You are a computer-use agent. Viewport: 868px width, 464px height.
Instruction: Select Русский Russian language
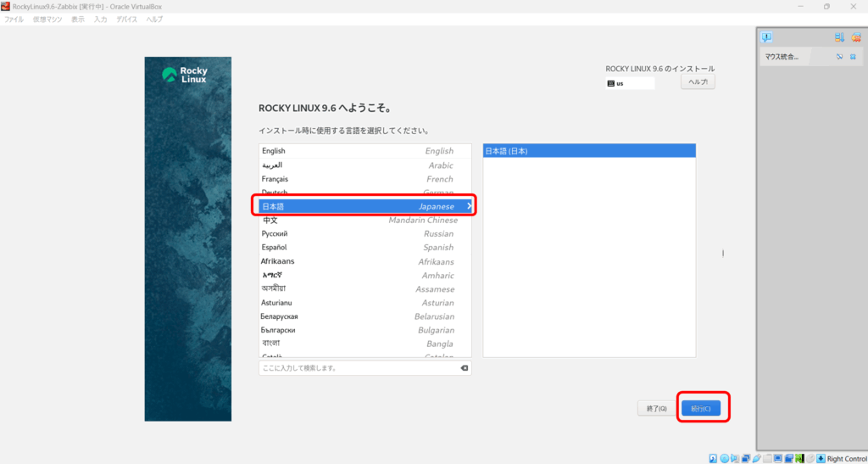coord(364,233)
